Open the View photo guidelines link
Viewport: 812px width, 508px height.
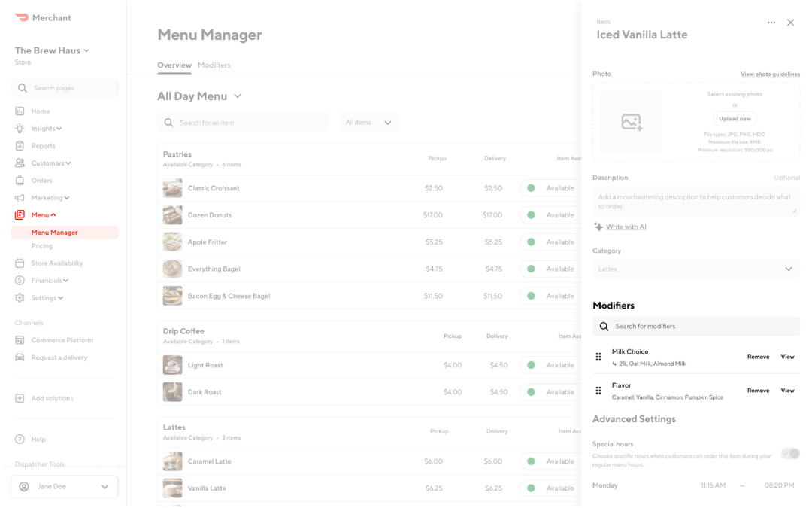(x=770, y=74)
